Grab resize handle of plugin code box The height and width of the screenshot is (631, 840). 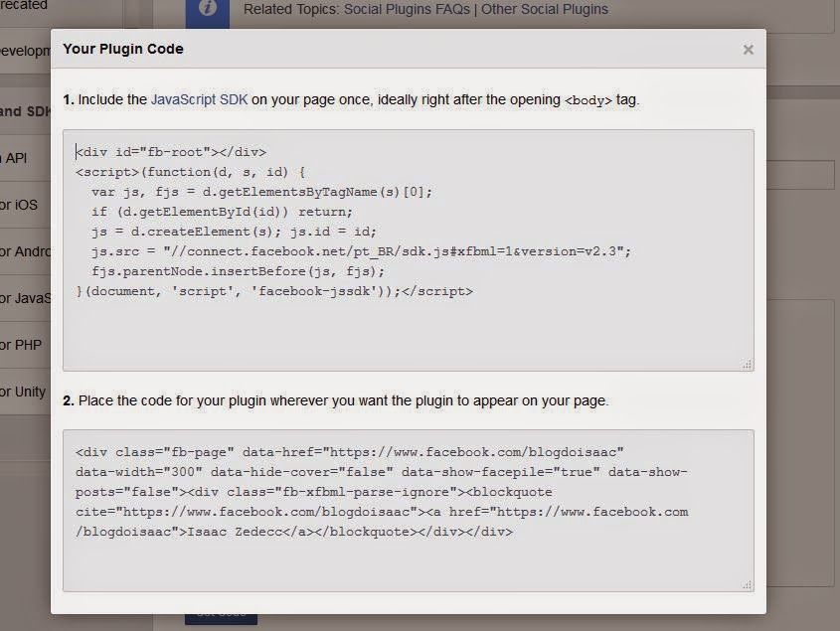tap(748, 585)
